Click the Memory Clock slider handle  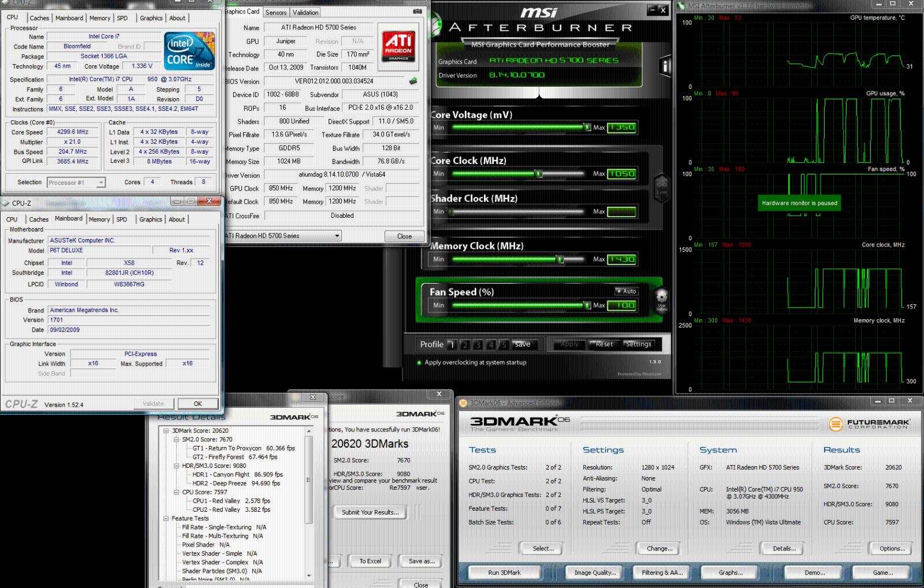(560, 259)
